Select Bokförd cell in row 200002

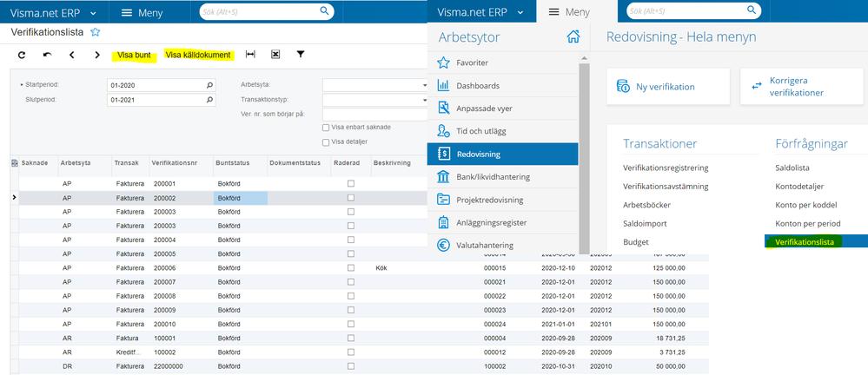[241, 198]
